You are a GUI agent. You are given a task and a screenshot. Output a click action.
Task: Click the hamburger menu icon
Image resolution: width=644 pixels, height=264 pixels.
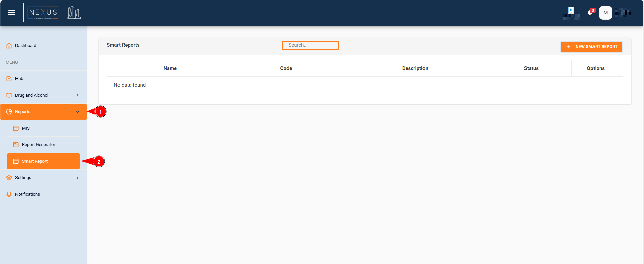pos(12,13)
